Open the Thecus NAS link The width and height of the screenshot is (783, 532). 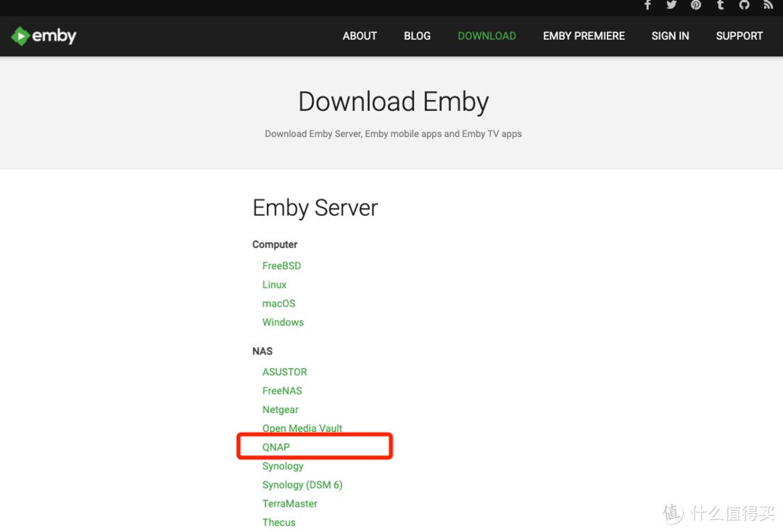coord(278,523)
